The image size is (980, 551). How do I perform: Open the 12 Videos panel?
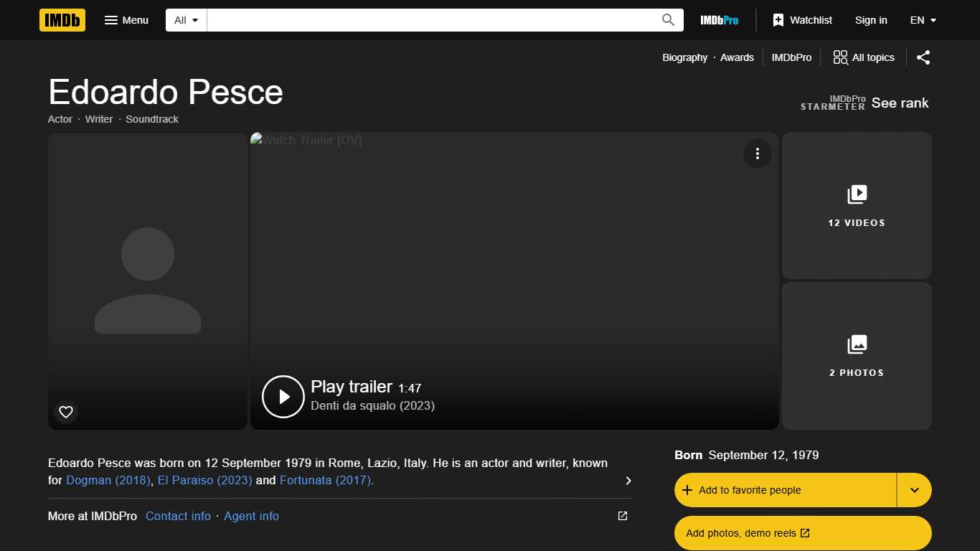[x=857, y=205]
